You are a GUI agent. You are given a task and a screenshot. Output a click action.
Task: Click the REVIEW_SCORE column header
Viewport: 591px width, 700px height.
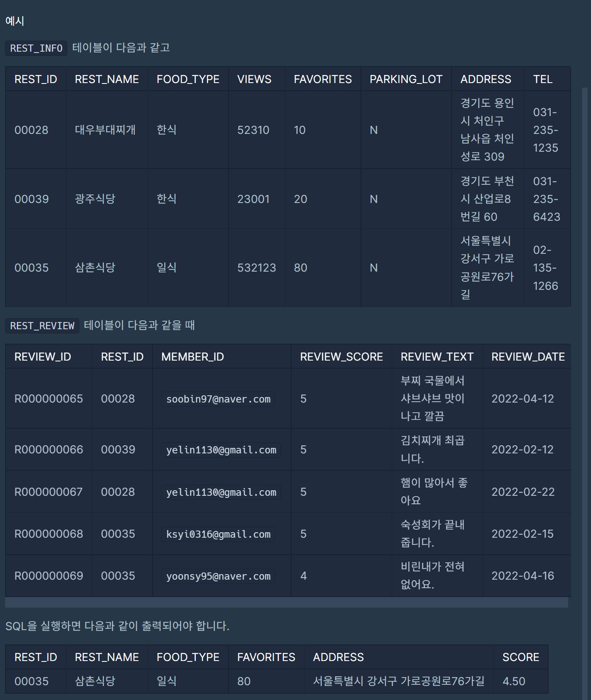pos(341,357)
